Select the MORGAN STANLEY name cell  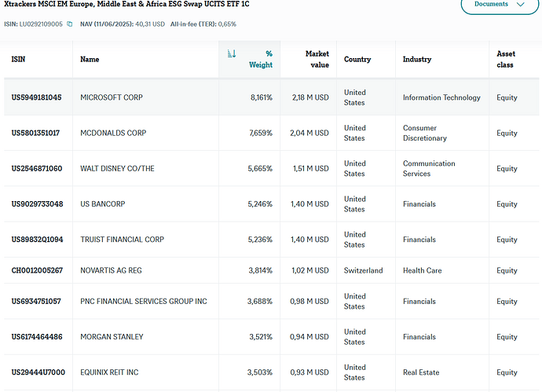tap(112, 337)
